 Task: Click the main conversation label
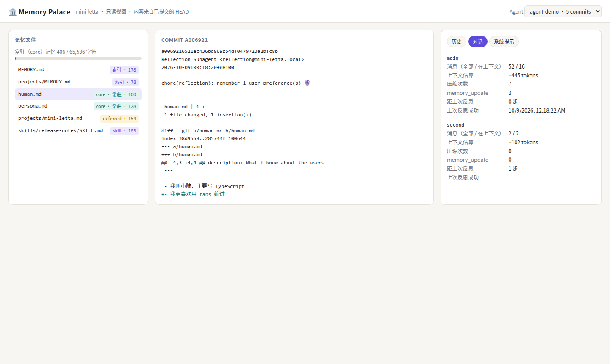[453, 58]
